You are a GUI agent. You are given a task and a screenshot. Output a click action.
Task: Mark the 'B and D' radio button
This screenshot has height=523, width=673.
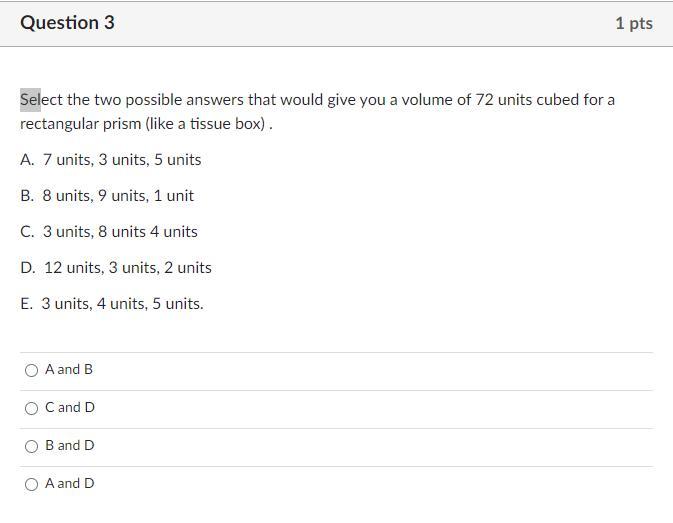pyautogui.click(x=31, y=446)
